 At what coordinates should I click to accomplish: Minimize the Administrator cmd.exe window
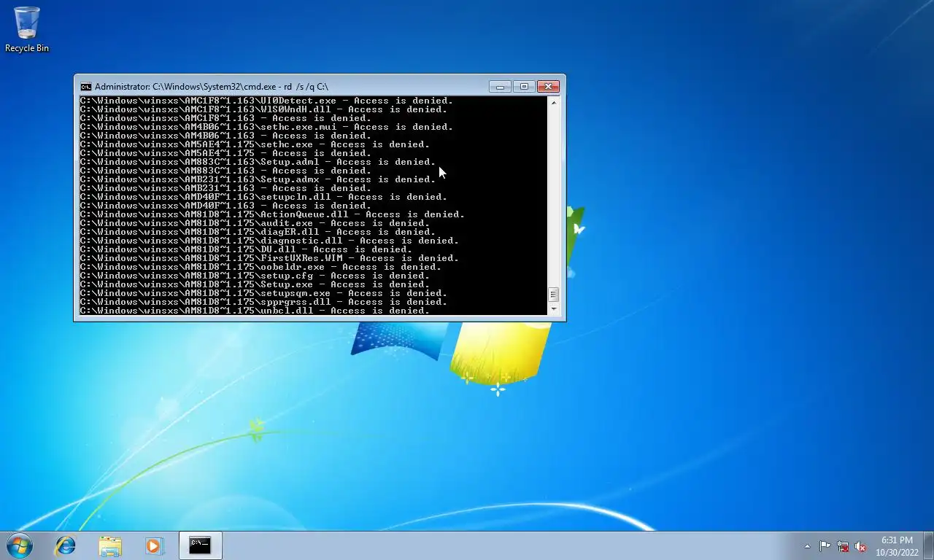(x=500, y=86)
